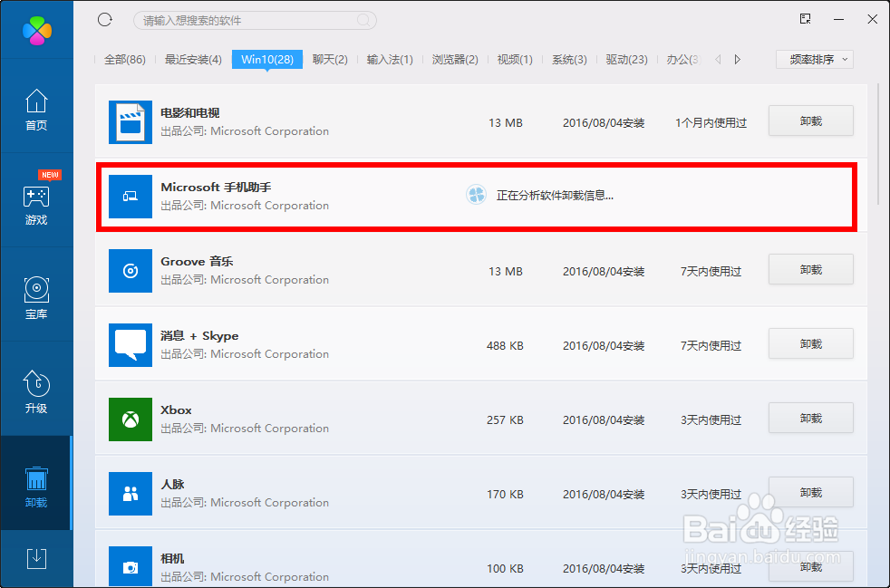Click the 相机 app icon
The height and width of the screenshot is (588, 890).
pyautogui.click(x=131, y=566)
